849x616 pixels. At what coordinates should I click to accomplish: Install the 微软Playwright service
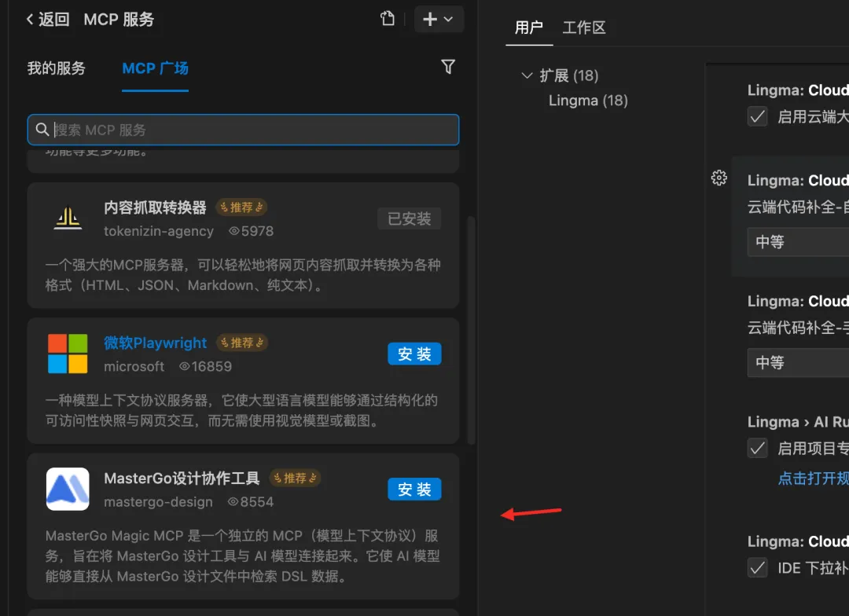(x=414, y=354)
